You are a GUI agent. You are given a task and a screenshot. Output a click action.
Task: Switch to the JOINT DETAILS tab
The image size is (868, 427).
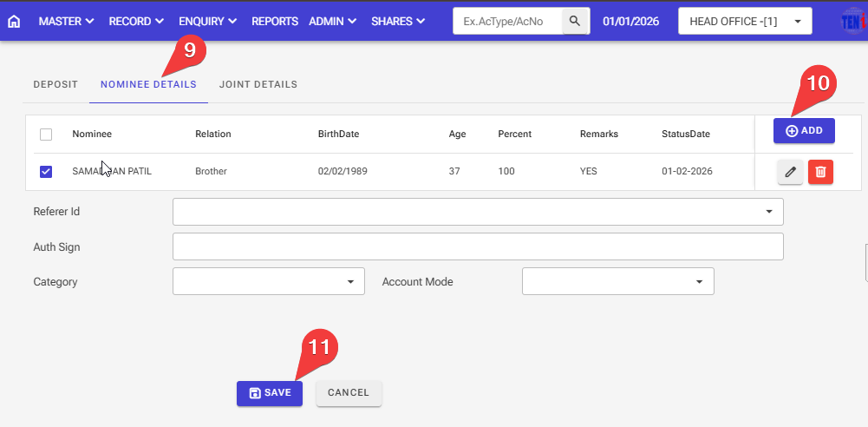(258, 85)
